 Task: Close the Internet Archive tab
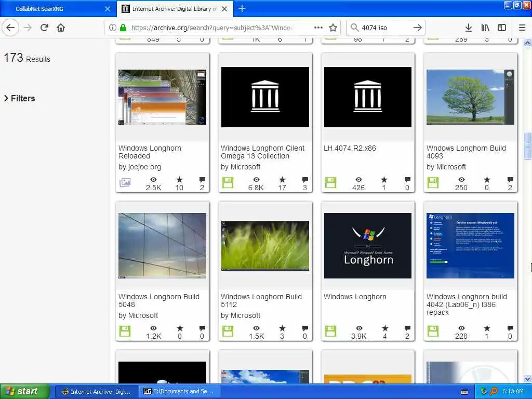(x=224, y=9)
